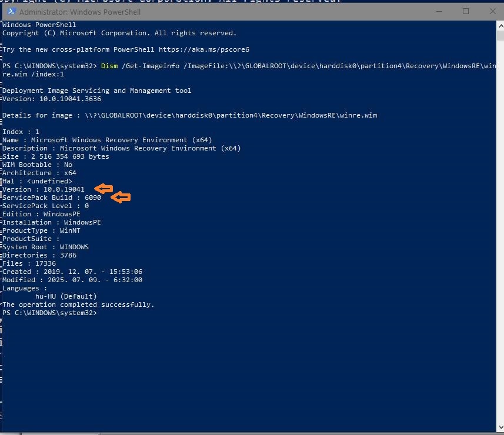Click the operation completed successfully message

pyautogui.click(x=78, y=304)
